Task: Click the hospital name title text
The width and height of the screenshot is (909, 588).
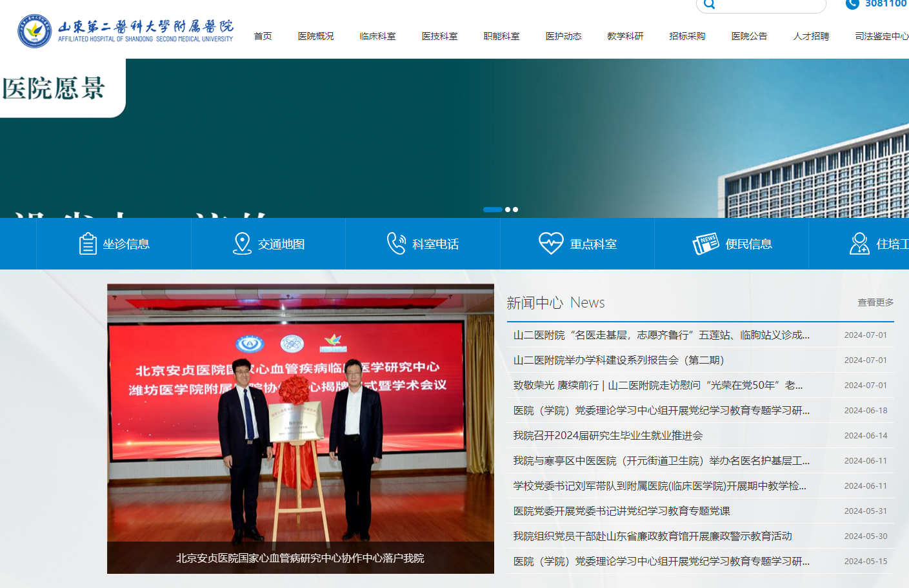Action: point(146,30)
